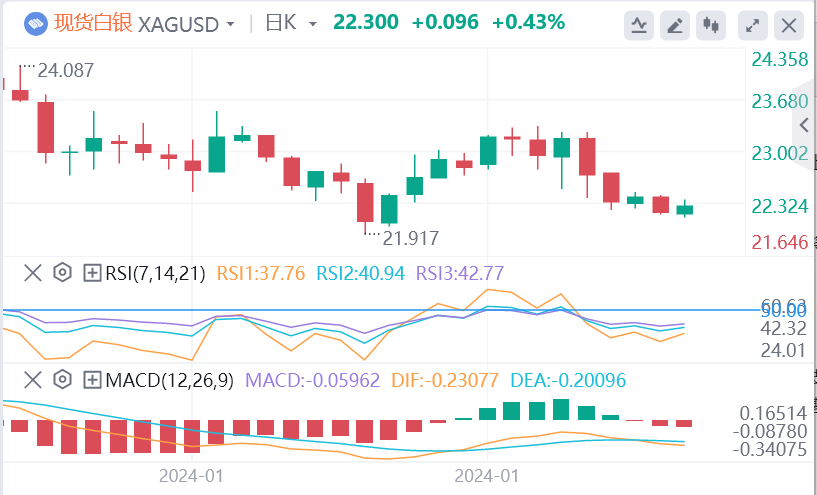Screen dimensions: 817x495
Task: Remove the RSI indicator panel
Action: pyautogui.click(x=33, y=272)
